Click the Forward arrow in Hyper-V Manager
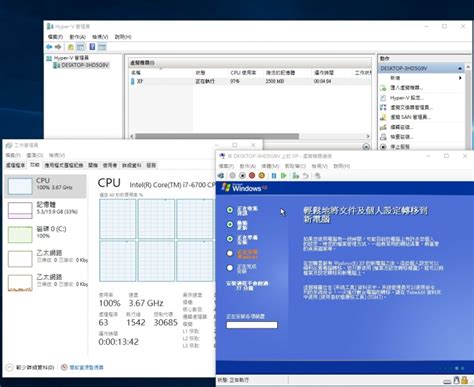474x387 pixels. coord(58,47)
